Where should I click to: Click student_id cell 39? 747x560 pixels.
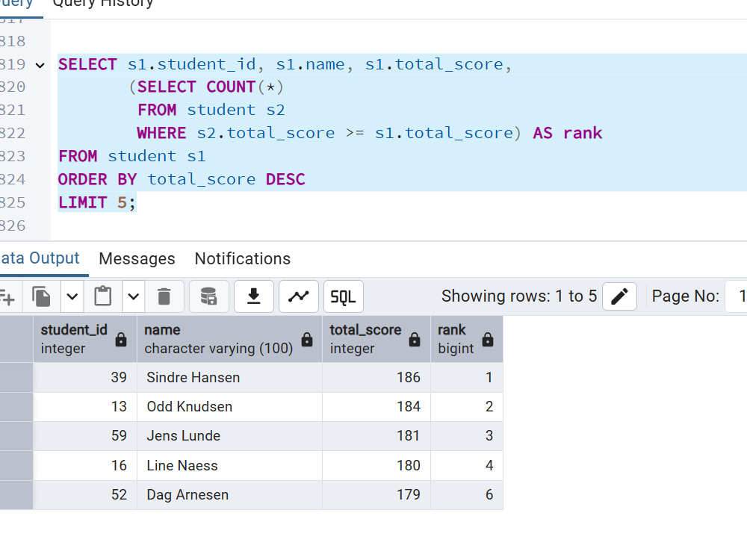(85, 378)
